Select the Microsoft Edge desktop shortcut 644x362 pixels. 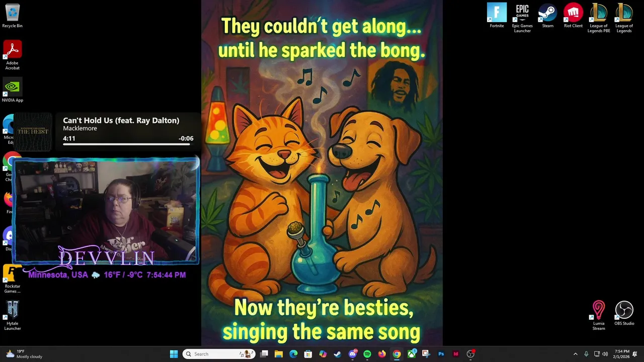coord(8,129)
